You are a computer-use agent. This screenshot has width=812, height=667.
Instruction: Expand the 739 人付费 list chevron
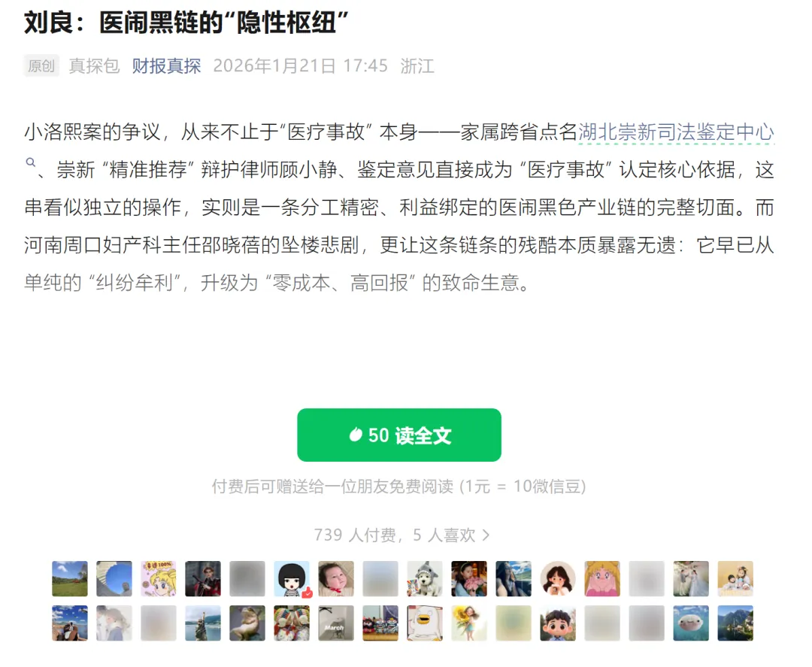click(x=486, y=535)
